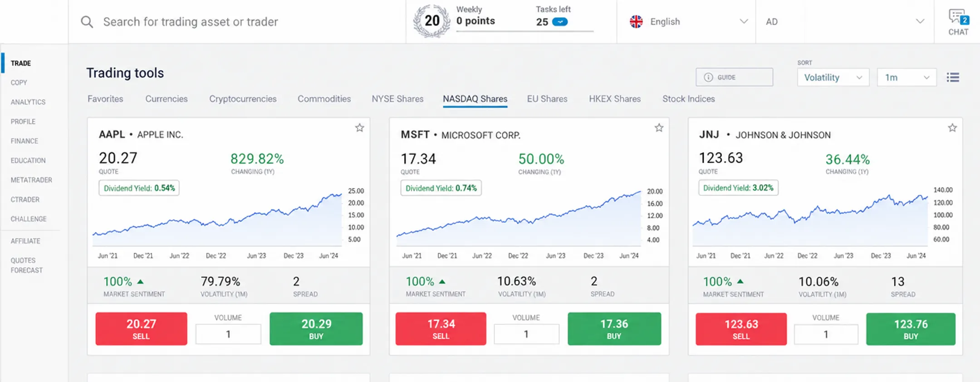This screenshot has height=382, width=980.
Task: Open CHALLENGE in sidebar
Action: (x=29, y=219)
